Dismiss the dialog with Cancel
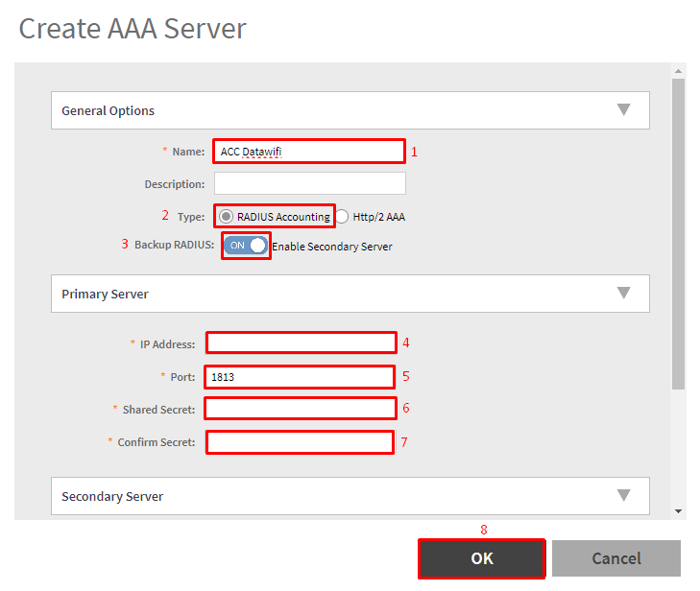 pos(616,558)
